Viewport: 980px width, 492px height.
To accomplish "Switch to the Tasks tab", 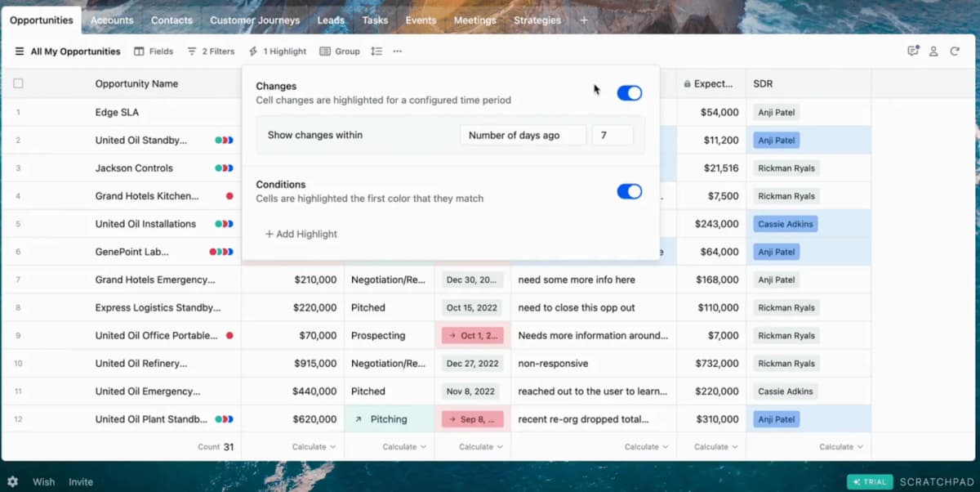I will 375,20.
